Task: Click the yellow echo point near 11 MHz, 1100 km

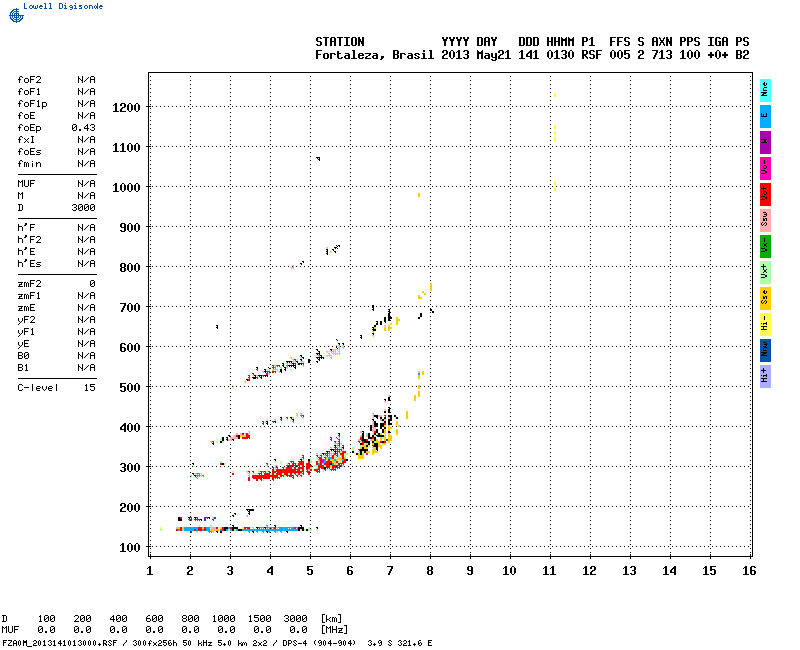Action: click(555, 132)
